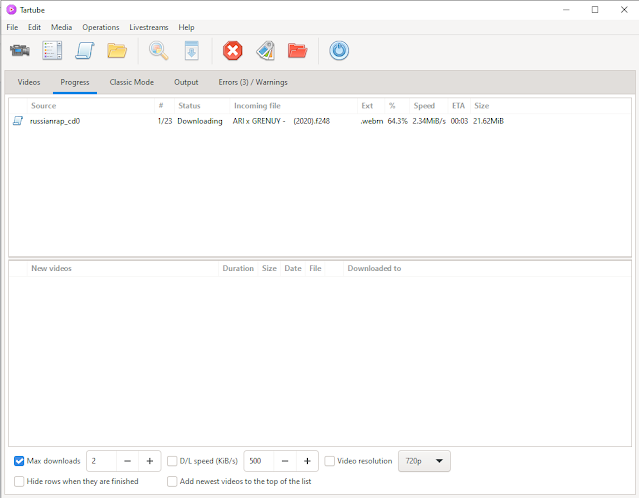Click the Incoming file column header
The image size is (639, 498).
(293, 106)
